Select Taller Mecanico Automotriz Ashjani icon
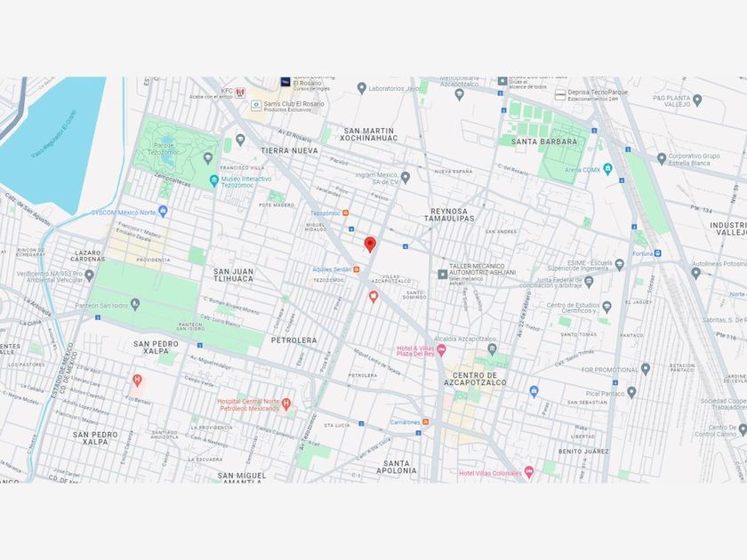The width and height of the screenshot is (747, 560). (x=443, y=274)
